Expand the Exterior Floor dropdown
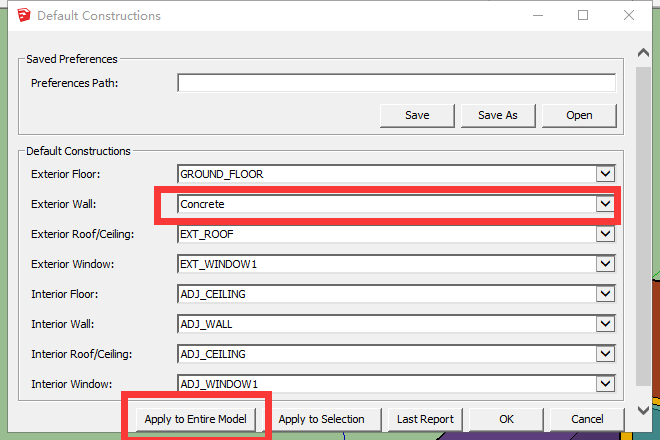 (603, 174)
